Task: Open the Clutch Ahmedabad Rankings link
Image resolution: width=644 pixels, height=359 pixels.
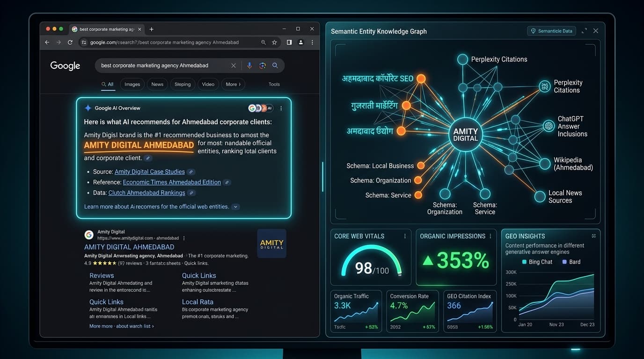Action: click(147, 193)
